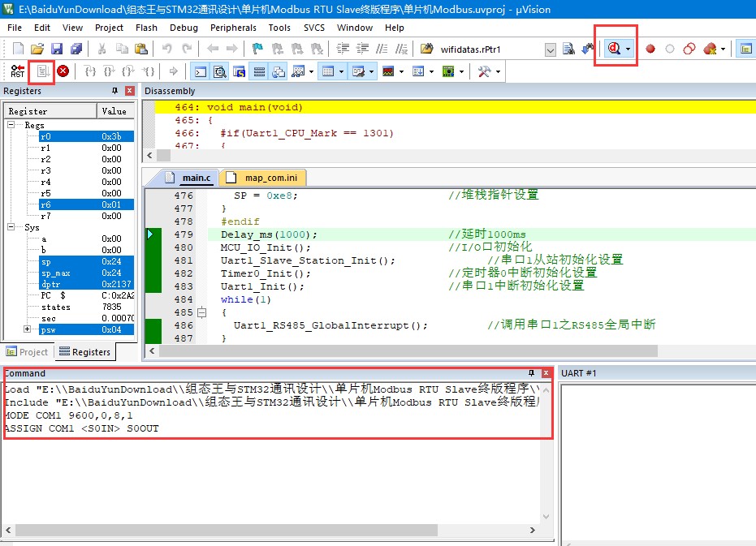The height and width of the screenshot is (546, 756).
Task: Open the Peripherals menu
Action: pyautogui.click(x=233, y=28)
